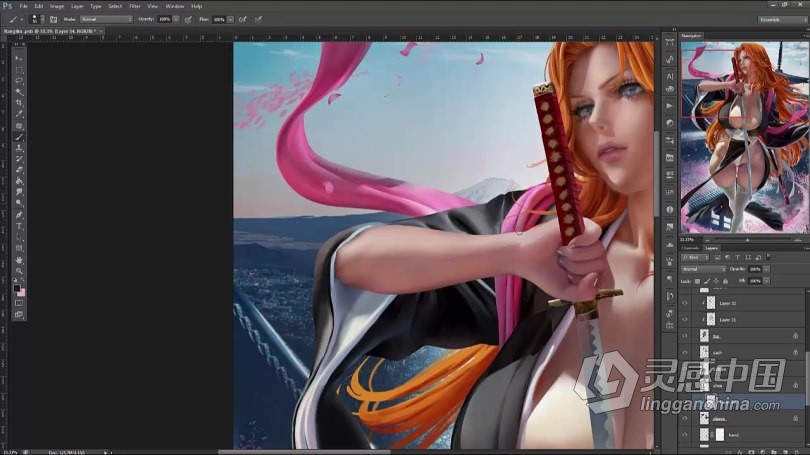Image resolution: width=810 pixels, height=455 pixels.
Task: Select the Brush tool in the toolbox
Action: click(19, 137)
